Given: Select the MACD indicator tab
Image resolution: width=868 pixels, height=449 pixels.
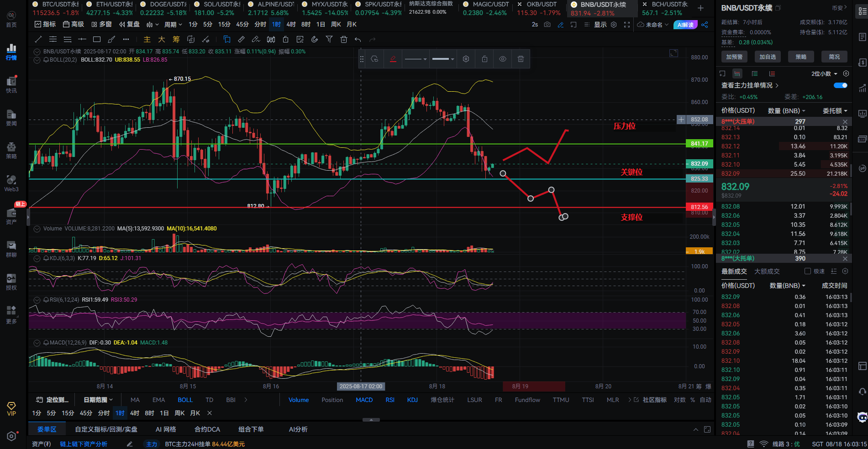Looking at the screenshot, I should pos(364,400).
